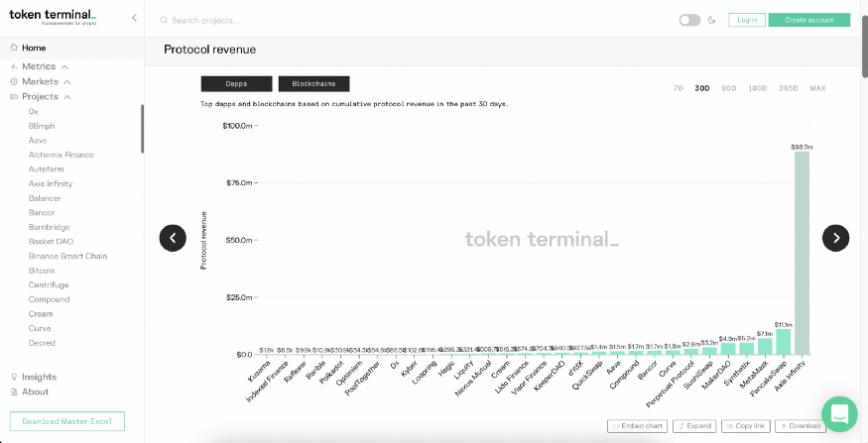This screenshot has width=868, height=443.
Task: Open the 0x project page
Action: coord(33,111)
